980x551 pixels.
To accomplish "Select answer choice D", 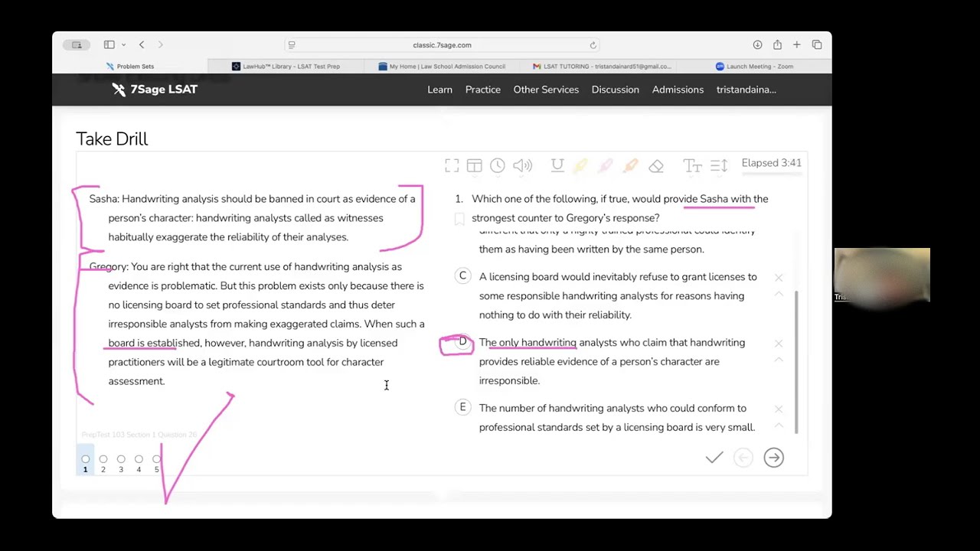I will click(462, 342).
